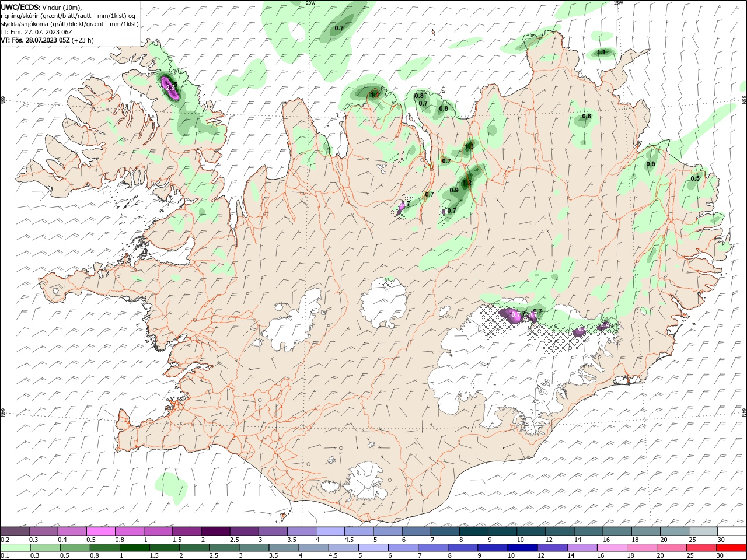Pick the rain scale swatch starting at 0.5
The height and width of the screenshot is (560, 747).
pos(75,548)
